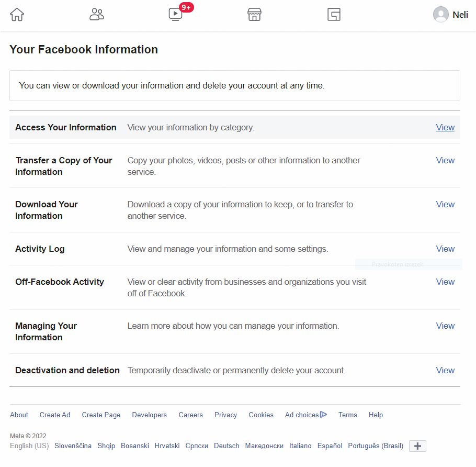Select the Activity Log heading

(40, 249)
